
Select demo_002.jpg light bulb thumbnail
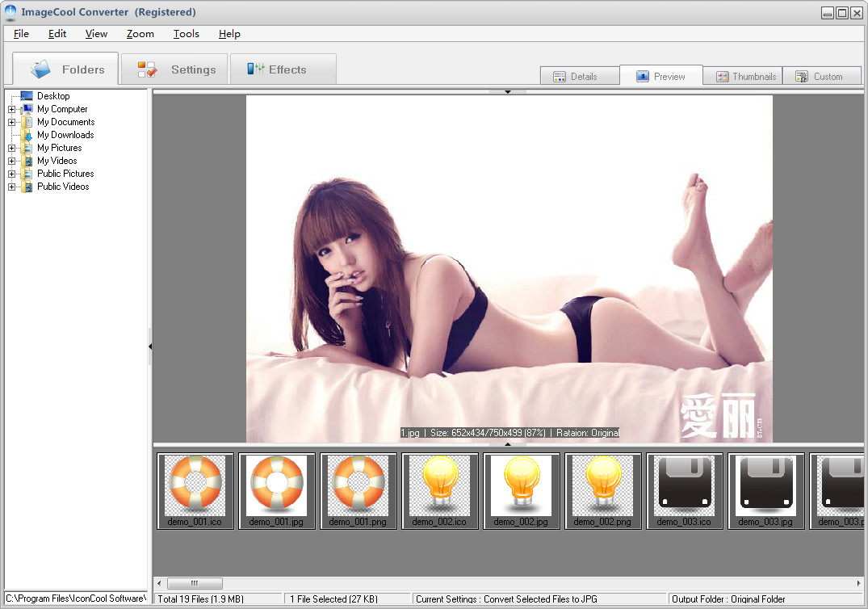tap(521, 490)
